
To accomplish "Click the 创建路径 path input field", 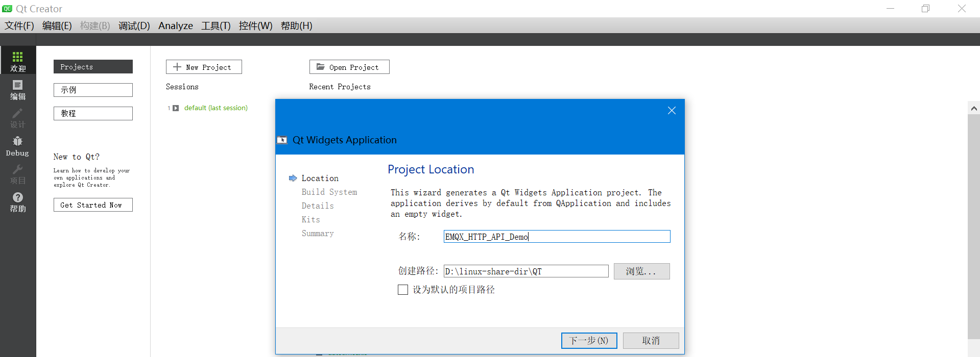I will tap(526, 271).
